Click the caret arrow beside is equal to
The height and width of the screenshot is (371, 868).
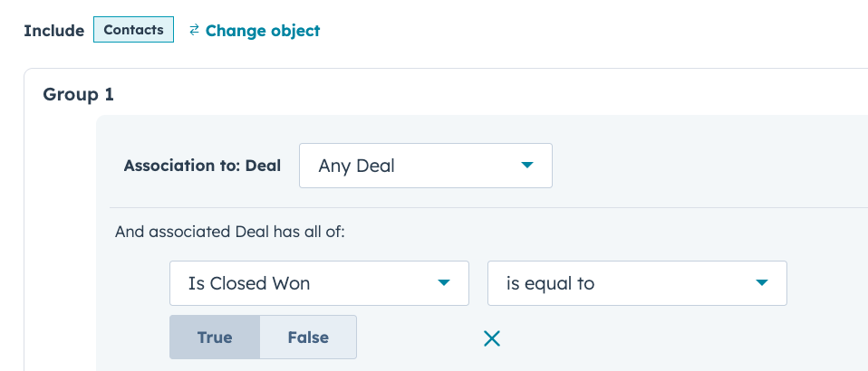pos(761,283)
